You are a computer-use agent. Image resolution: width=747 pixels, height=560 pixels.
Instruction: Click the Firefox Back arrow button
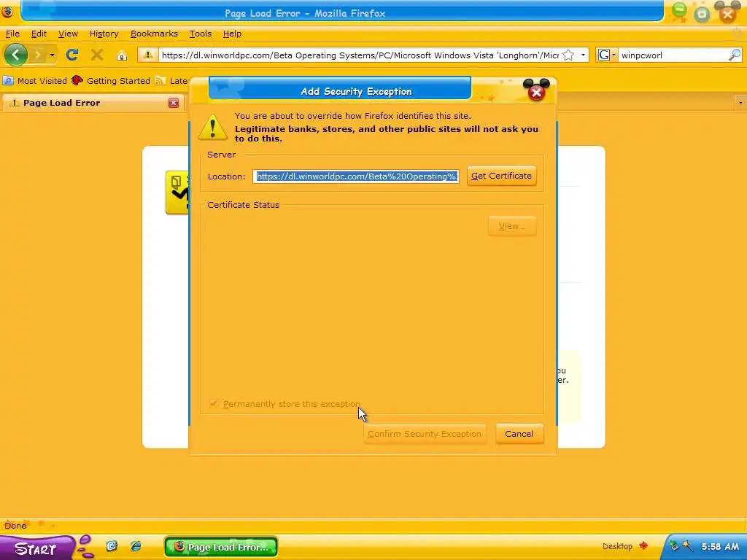coord(15,55)
